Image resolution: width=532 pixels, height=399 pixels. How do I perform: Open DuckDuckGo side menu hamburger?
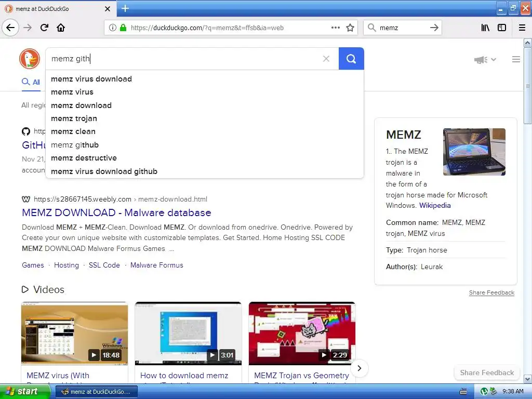coord(516,59)
